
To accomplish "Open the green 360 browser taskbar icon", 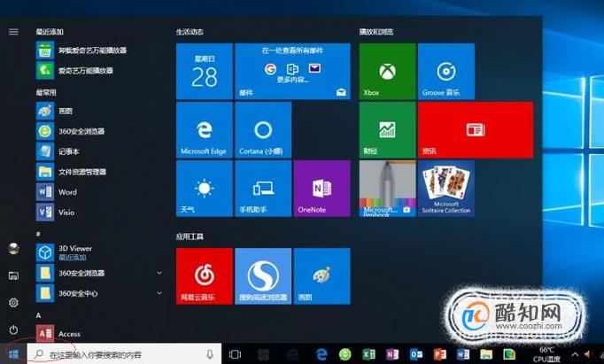I will click(345, 354).
